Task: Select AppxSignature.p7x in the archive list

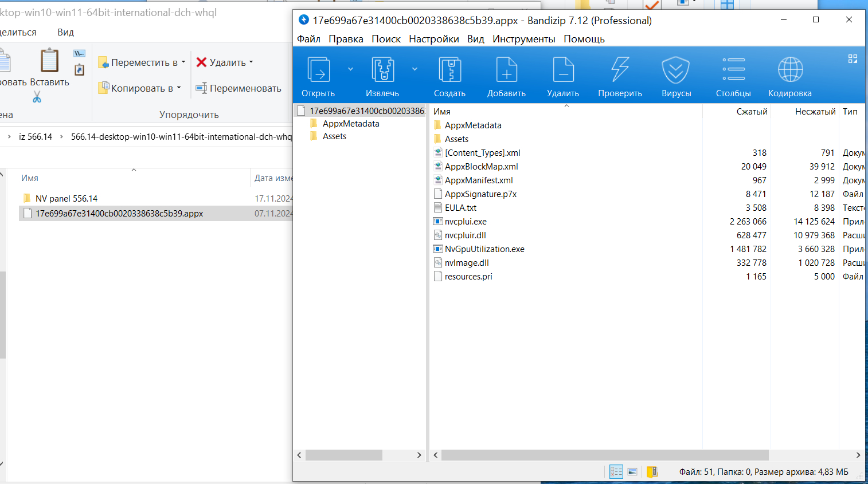Action: tap(480, 194)
